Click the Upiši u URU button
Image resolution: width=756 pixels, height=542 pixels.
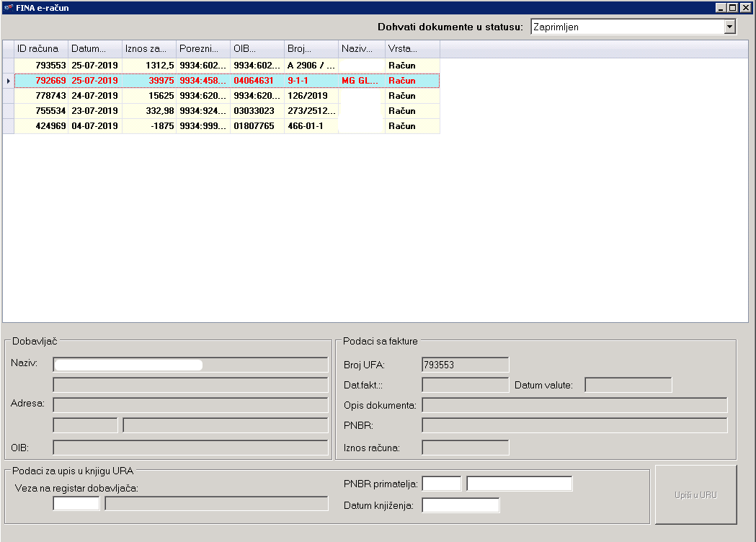695,495
